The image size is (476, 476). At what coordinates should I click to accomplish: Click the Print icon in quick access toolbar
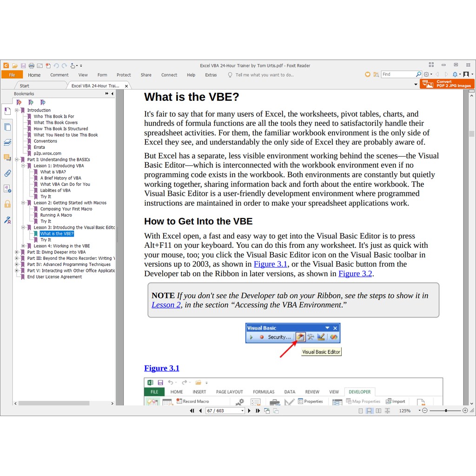pos(32,66)
